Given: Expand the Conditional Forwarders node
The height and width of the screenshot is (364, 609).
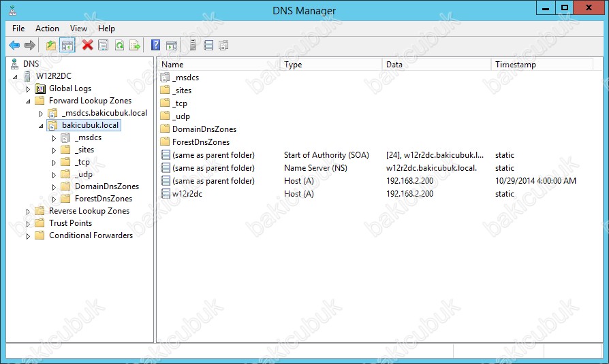Looking at the screenshot, I should point(28,236).
